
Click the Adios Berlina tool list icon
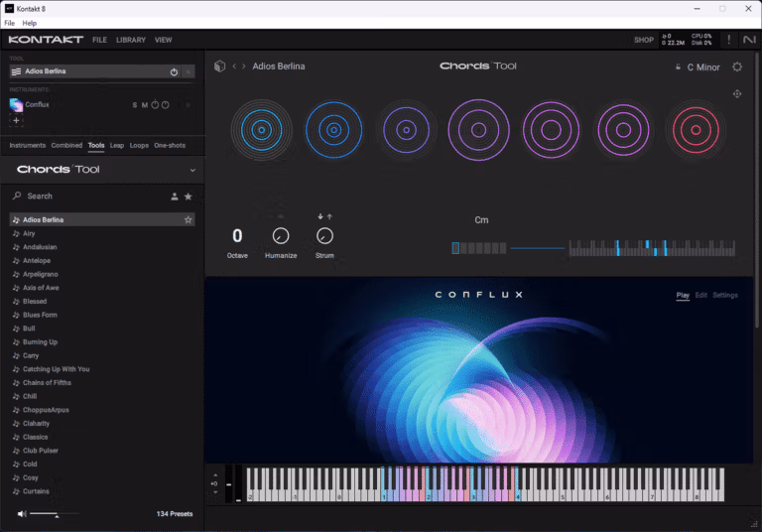(16, 71)
